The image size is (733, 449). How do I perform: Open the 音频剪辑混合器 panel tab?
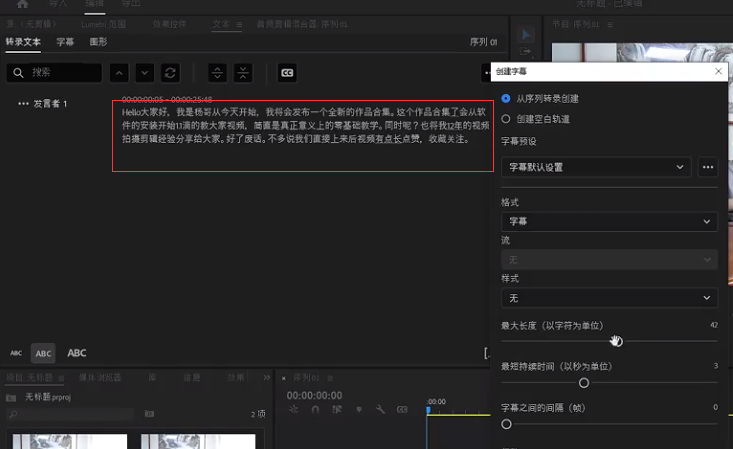302,24
